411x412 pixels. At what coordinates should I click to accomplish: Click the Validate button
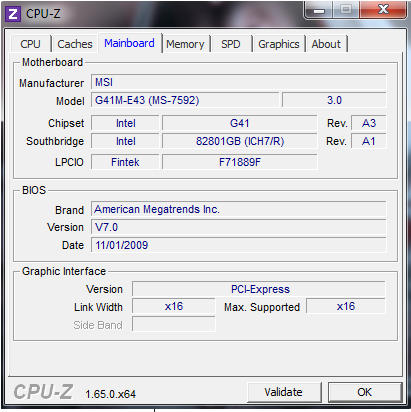284,392
